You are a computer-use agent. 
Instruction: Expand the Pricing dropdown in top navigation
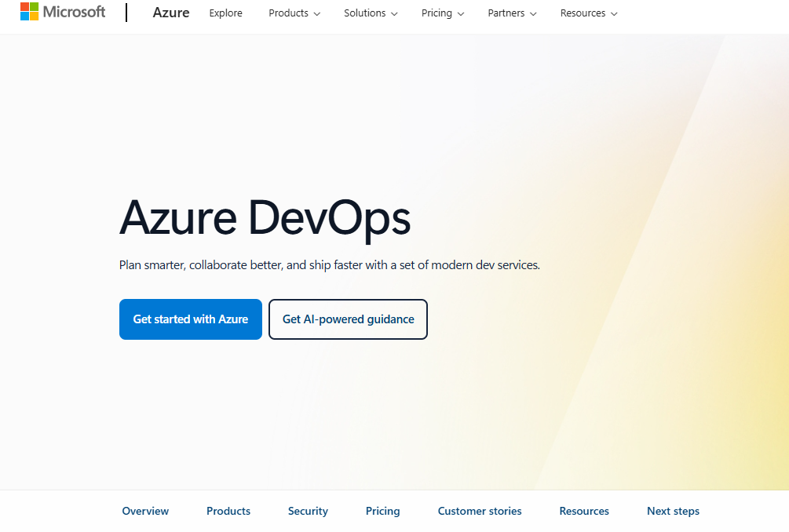443,13
